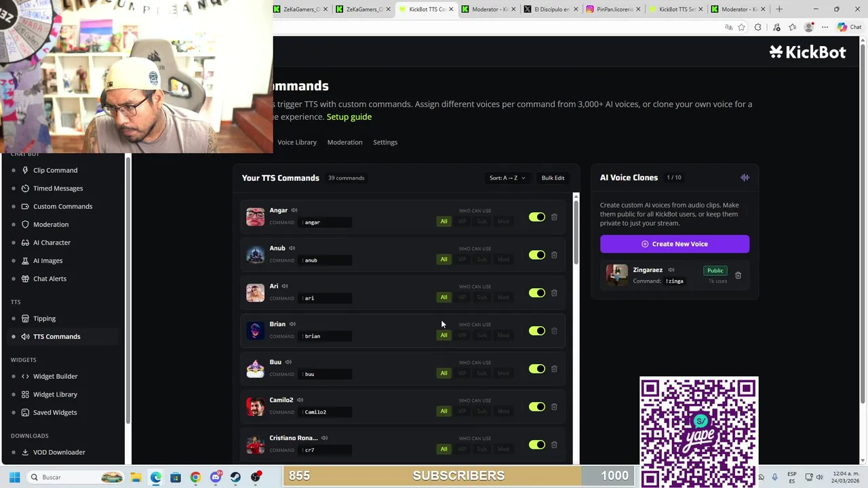
Task: Preview the Angar voice speaker icon
Action: (x=294, y=210)
